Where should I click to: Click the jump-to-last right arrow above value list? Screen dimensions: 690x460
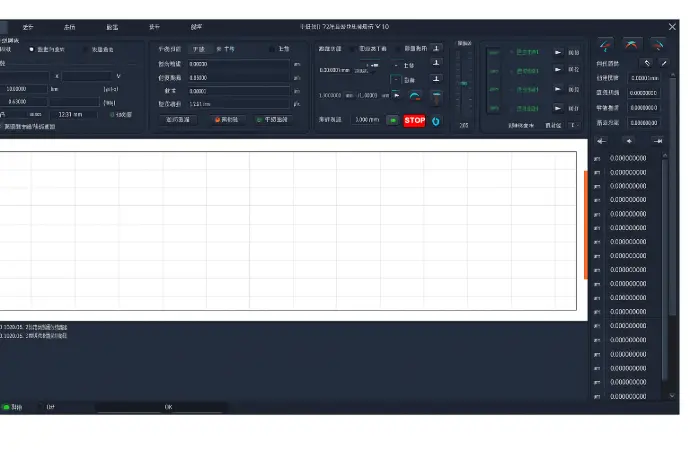(656, 141)
